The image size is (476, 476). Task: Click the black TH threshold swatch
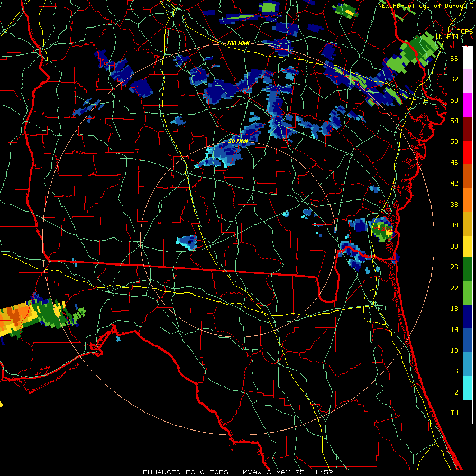[x=467, y=411]
